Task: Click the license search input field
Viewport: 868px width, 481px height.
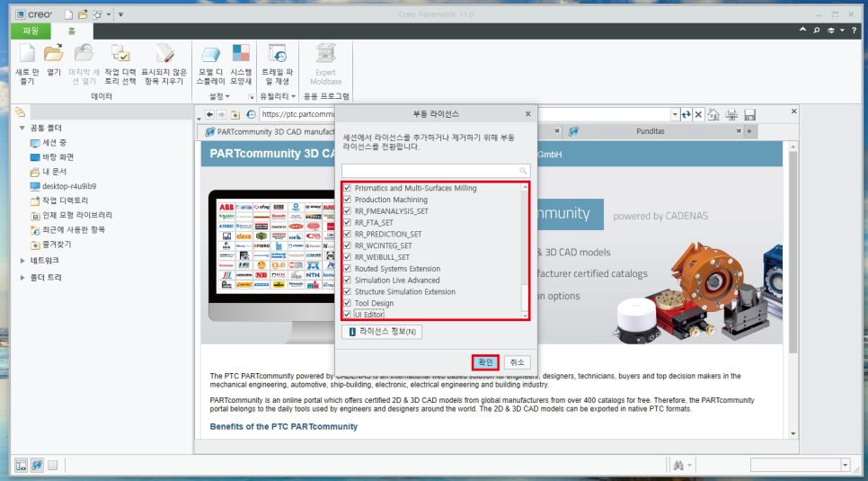Action: tap(436, 171)
